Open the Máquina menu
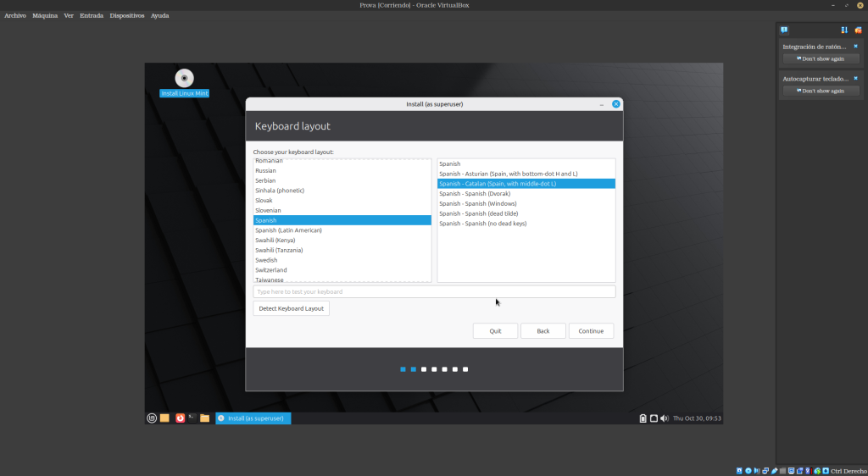 click(x=45, y=15)
